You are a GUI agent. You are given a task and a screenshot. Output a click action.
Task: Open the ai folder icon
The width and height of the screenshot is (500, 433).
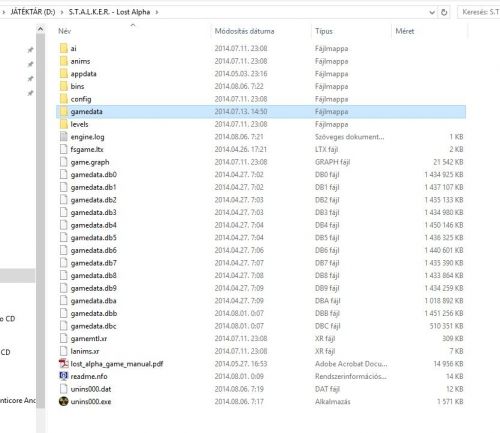tap(64, 48)
